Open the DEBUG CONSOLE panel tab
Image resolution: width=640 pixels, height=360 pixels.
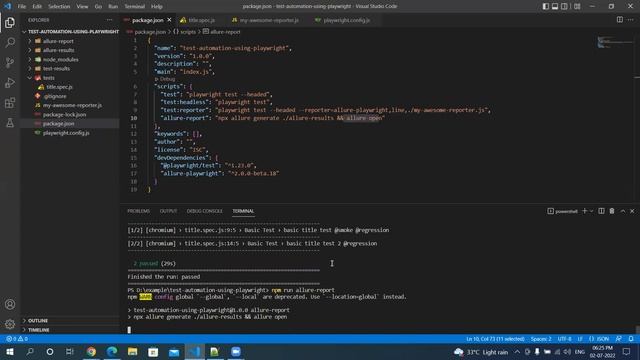tap(204, 211)
